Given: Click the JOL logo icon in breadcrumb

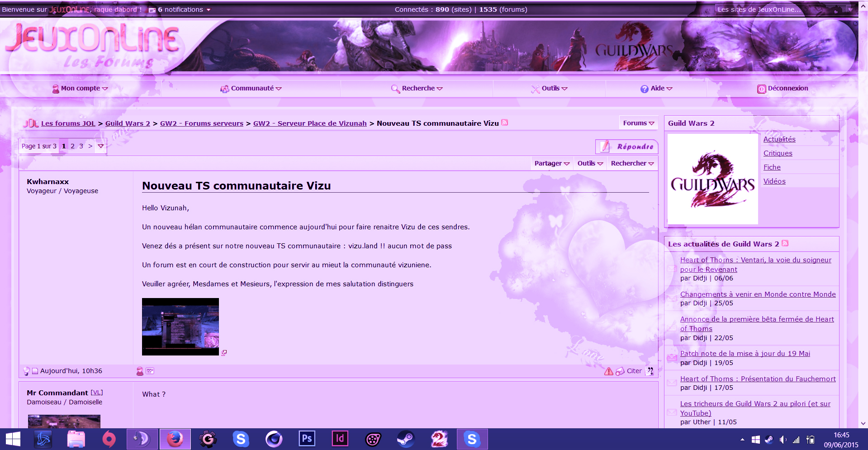Looking at the screenshot, I should [x=31, y=123].
